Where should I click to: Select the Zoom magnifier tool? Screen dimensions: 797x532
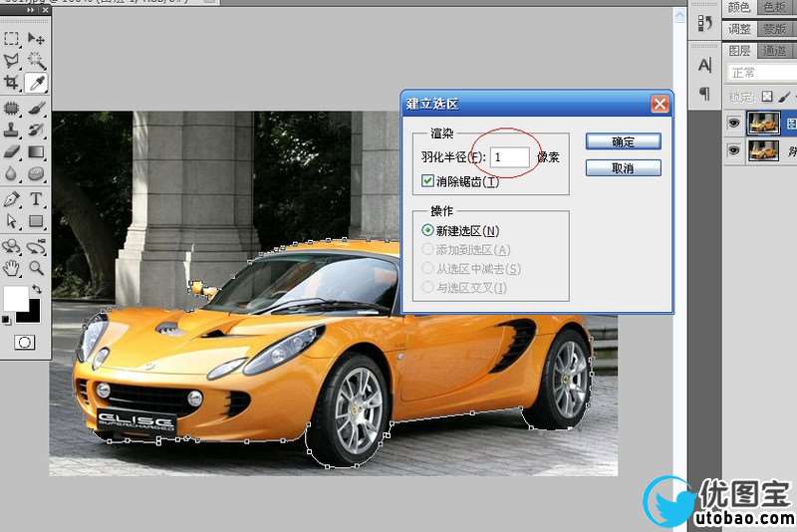[x=37, y=268]
